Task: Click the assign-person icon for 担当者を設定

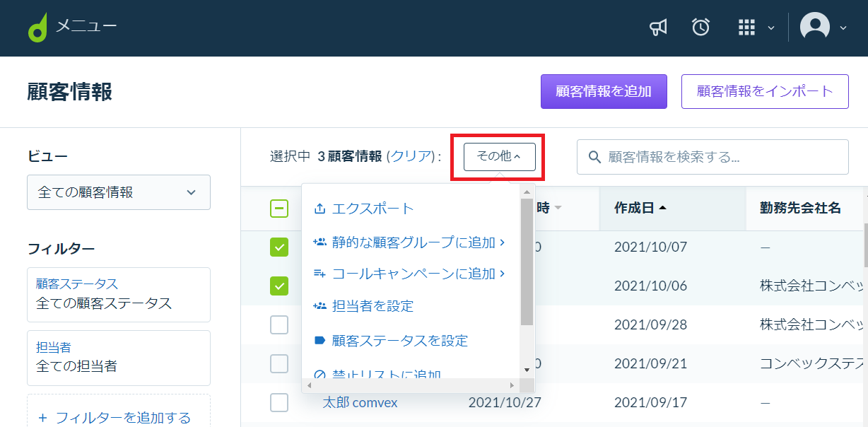Action: pyautogui.click(x=319, y=306)
